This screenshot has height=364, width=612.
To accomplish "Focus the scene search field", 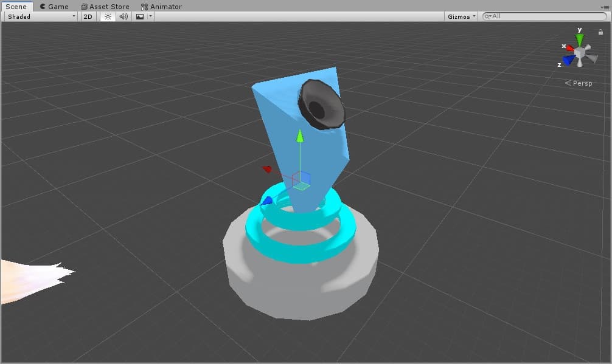I will [x=544, y=16].
